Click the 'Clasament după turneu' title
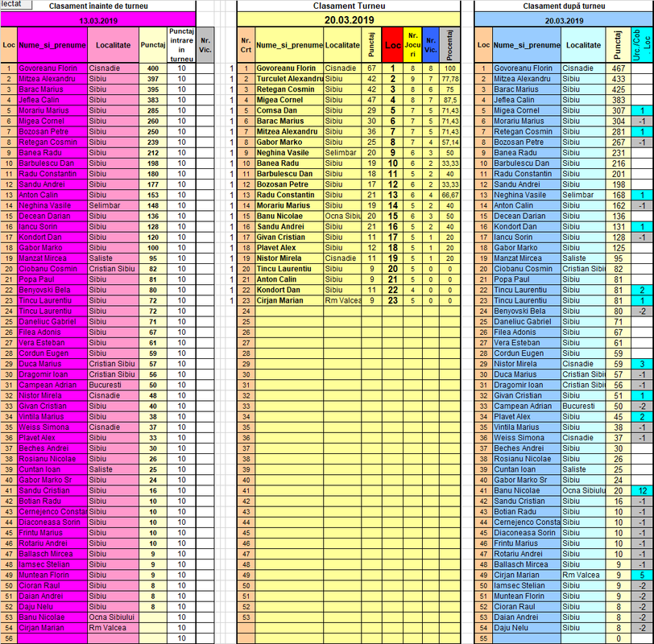Screen dimensions: 654x644 click(x=564, y=6)
